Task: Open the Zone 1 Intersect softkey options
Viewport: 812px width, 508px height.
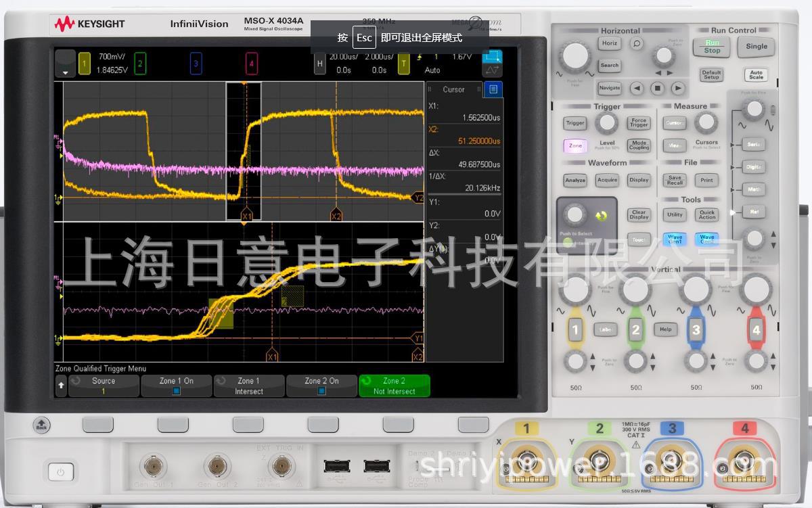Action: coord(248,386)
